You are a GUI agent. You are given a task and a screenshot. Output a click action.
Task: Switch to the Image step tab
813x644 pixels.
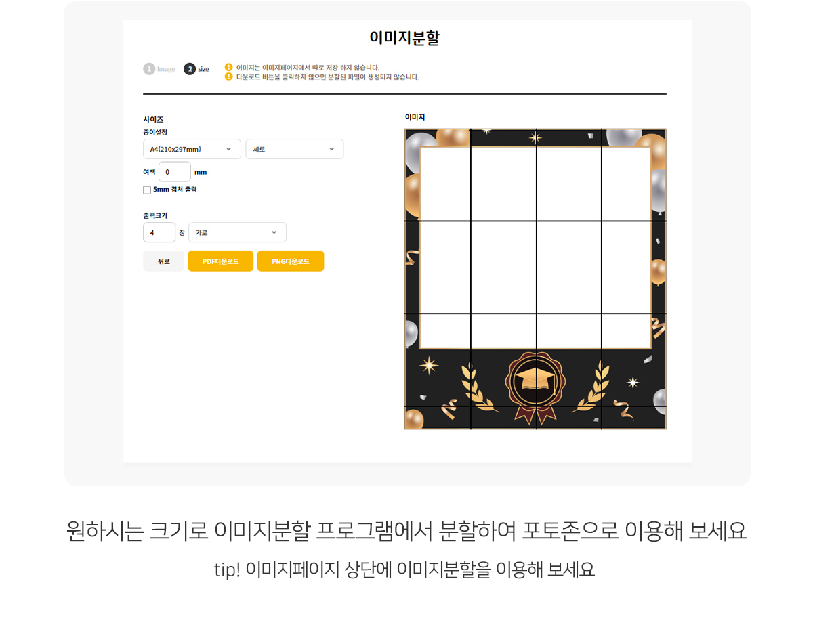pyautogui.click(x=159, y=69)
